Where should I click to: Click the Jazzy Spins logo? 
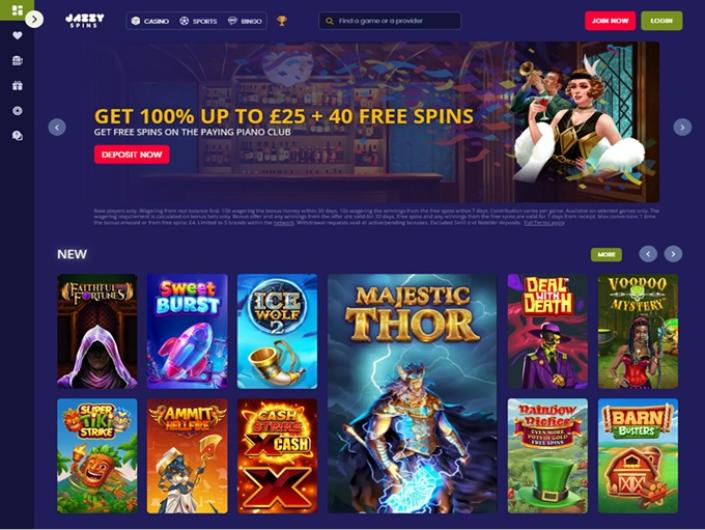click(85, 21)
